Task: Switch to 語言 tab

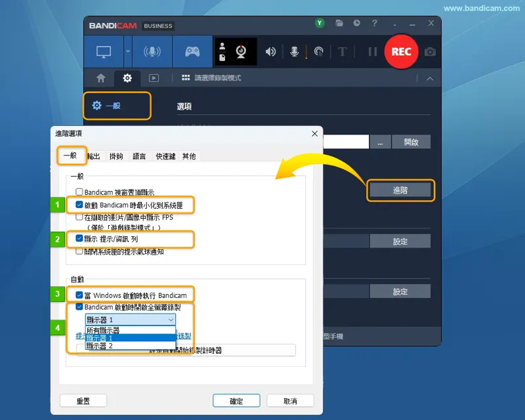Action: click(139, 156)
